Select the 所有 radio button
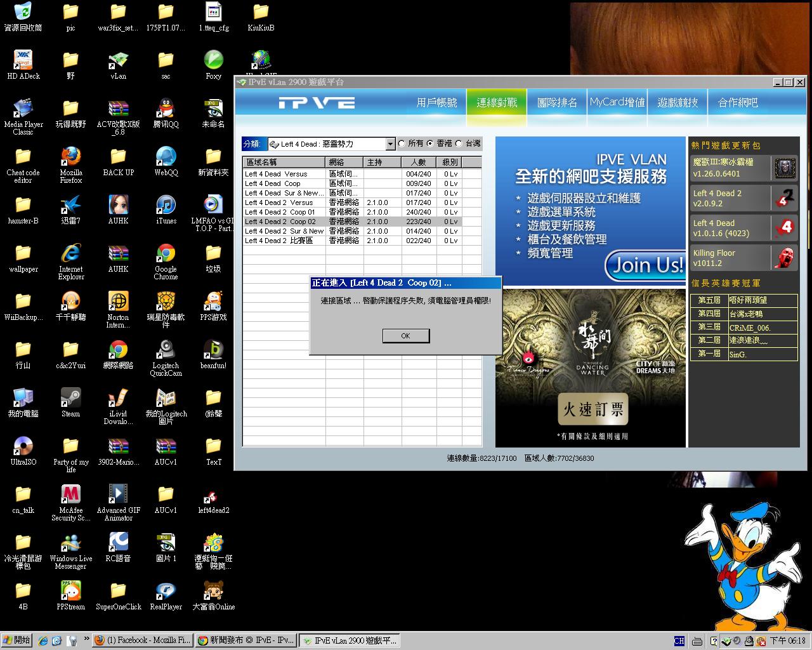Image resolution: width=812 pixels, height=650 pixels. [402, 144]
